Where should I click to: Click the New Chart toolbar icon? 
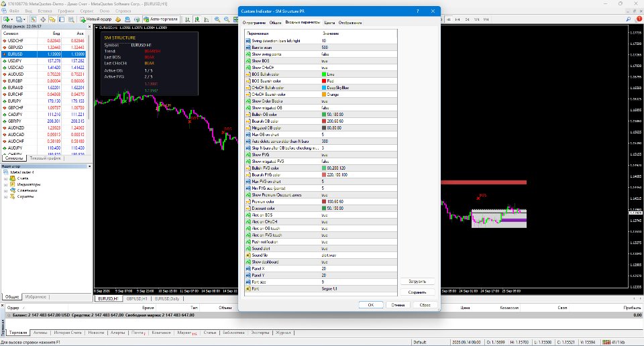pos(6,19)
